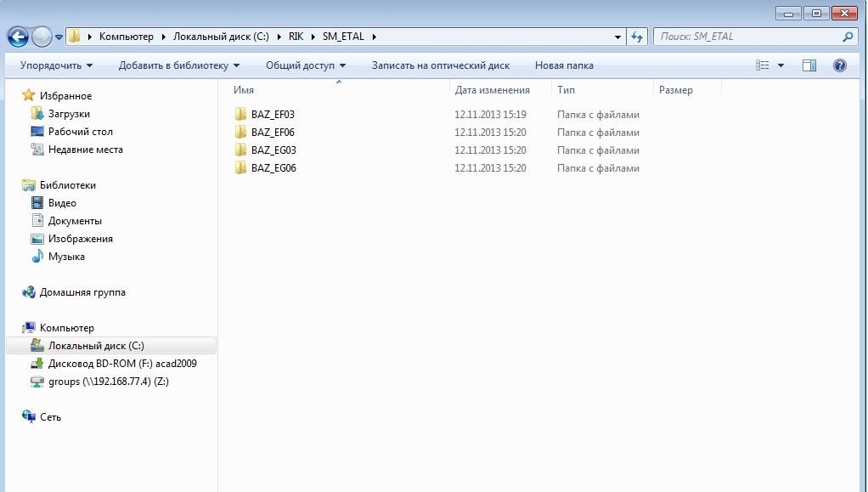Click the refresh button beside address bar
The width and height of the screenshot is (868, 492).
(638, 37)
